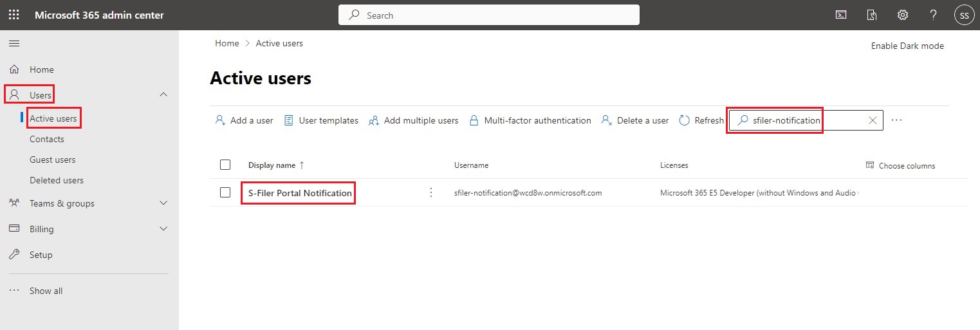The height and width of the screenshot is (330, 980).
Task: Open the Settings gear icon
Action: [x=903, y=15]
